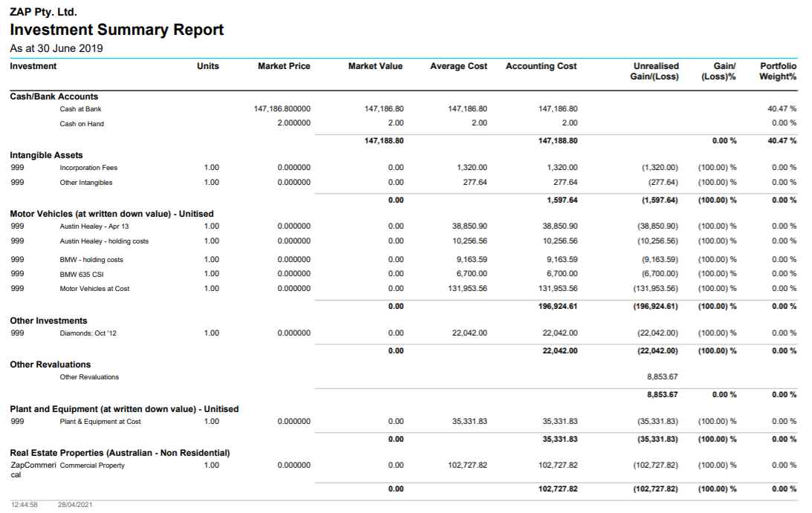Click the Other Revaluations section heading
The height and width of the screenshot is (513, 812).
point(50,365)
